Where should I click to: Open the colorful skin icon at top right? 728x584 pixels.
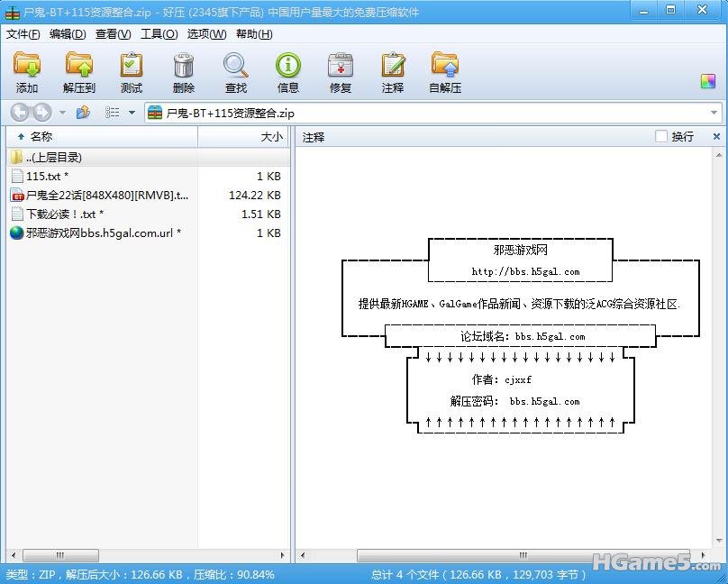(x=708, y=81)
